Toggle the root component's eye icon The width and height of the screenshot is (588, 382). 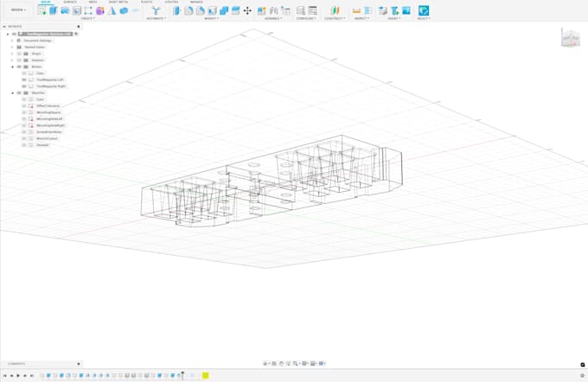click(14, 34)
